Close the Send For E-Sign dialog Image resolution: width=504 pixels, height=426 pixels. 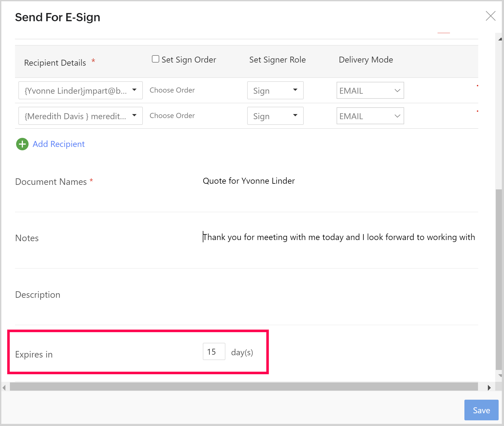click(490, 16)
